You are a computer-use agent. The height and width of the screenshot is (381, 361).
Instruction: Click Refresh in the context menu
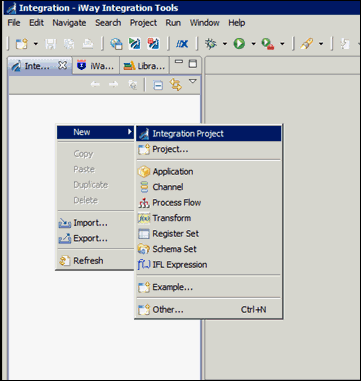96,261
